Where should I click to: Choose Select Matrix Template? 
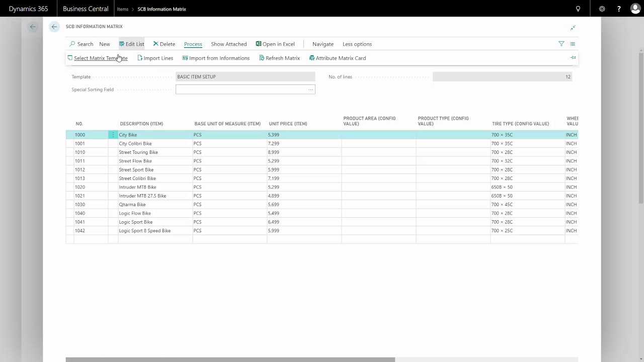[98, 58]
